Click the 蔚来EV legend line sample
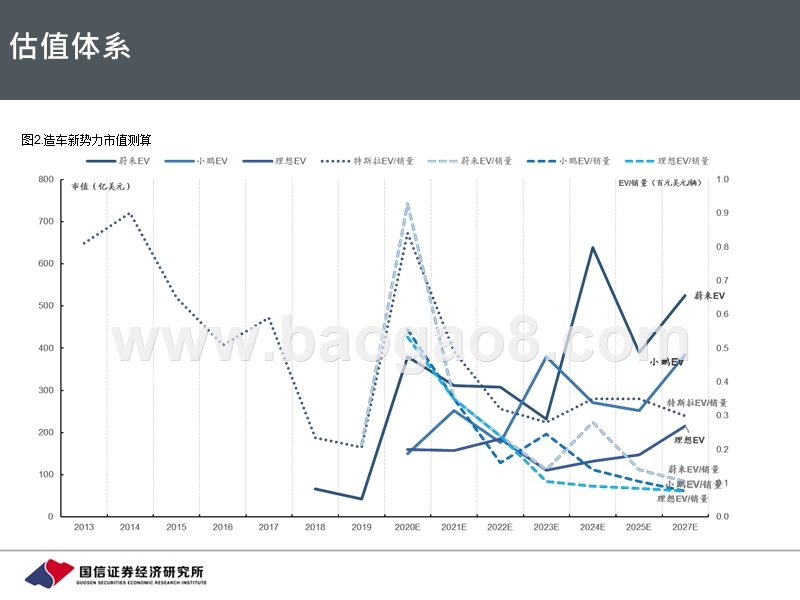This screenshot has width=800, height=600. [101, 161]
